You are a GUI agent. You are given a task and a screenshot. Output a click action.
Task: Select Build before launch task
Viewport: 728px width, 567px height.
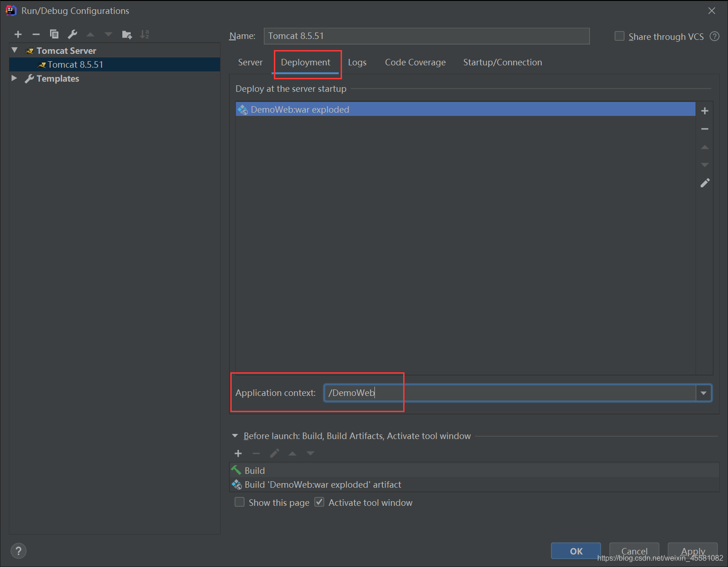475,471
